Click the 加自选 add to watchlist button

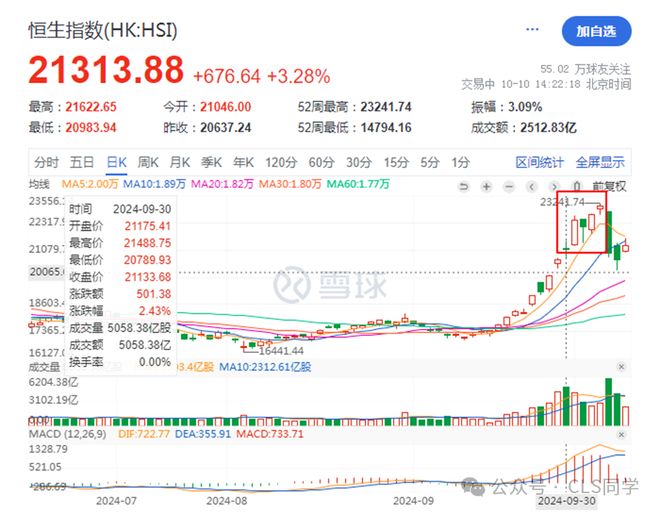coord(596,31)
